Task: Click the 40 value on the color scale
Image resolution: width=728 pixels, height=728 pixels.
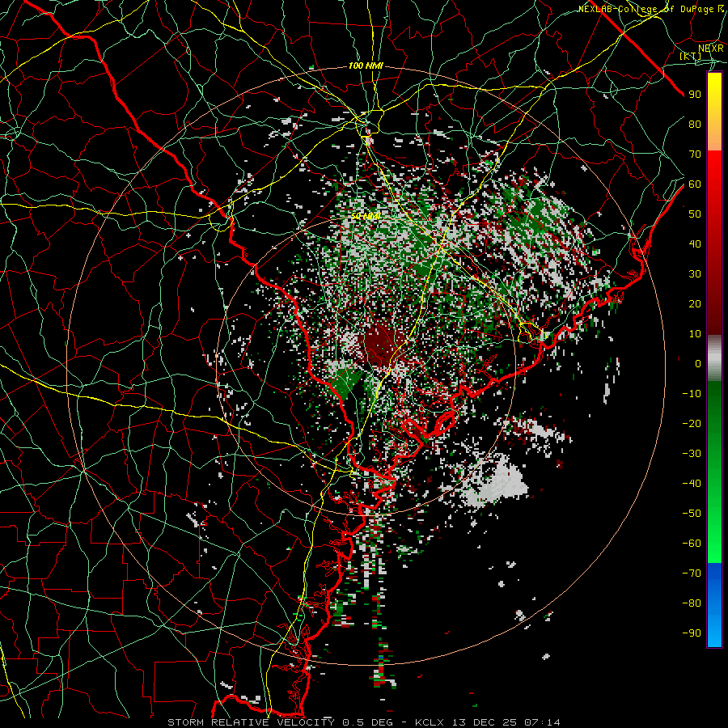Action: [x=695, y=243]
